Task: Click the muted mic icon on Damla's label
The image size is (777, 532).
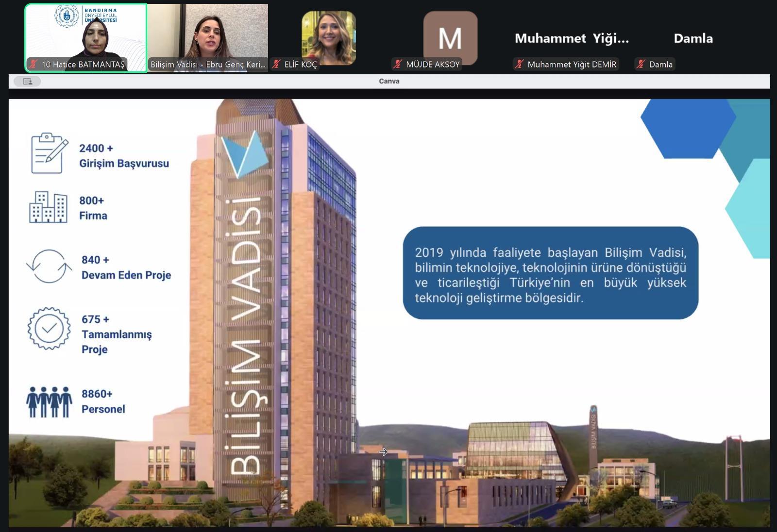Action: pos(641,64)
